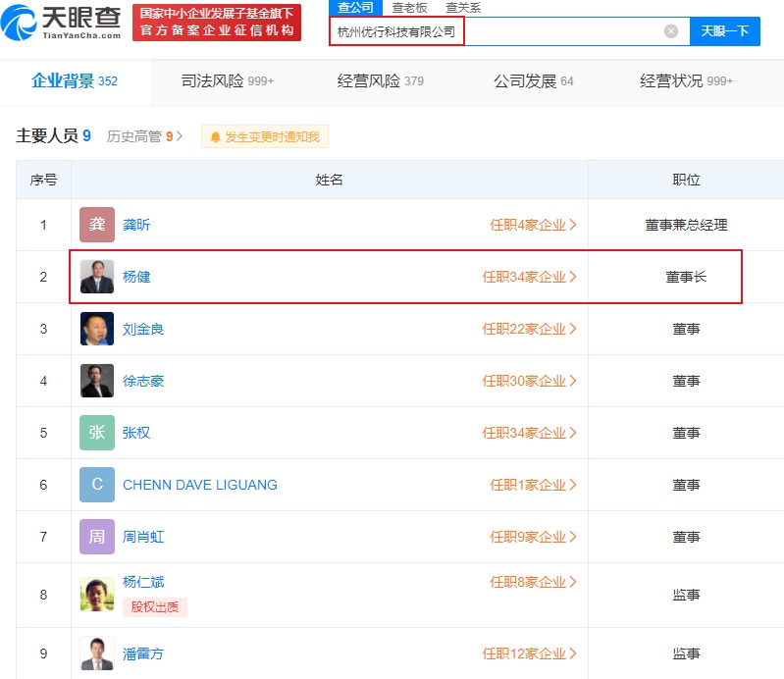Click the 序号 column header
Image resolution: width=784 pixels, height=679 pixels.
(x=43, y=180)
